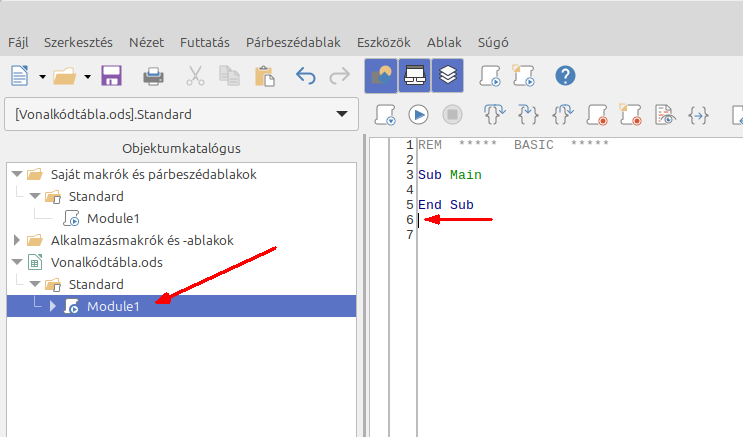743x437 pixels.
Task: Click the first curly braces step icon
Action: [x=494, y=115]
